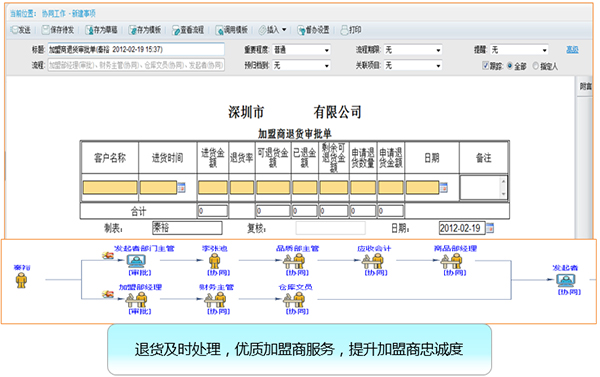This screenshot has width=600, height=377.
Task: Open calendar picker beside 进货时间 field
Action: pyautogui.click(x=181, y=188)
